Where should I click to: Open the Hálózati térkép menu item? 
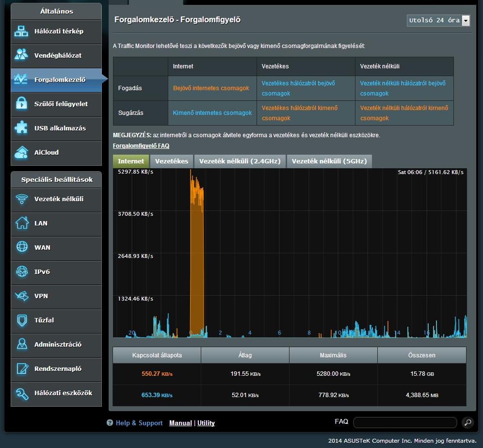[x=56, y=32]
